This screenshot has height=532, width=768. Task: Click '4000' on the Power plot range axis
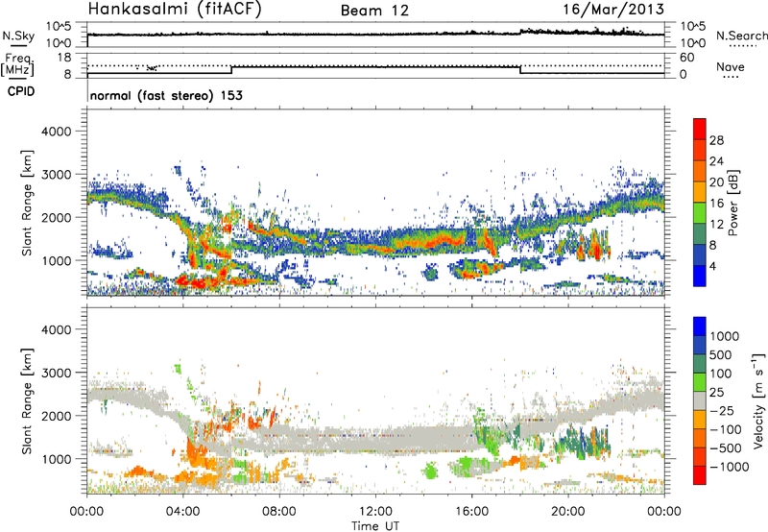(56, 132)
